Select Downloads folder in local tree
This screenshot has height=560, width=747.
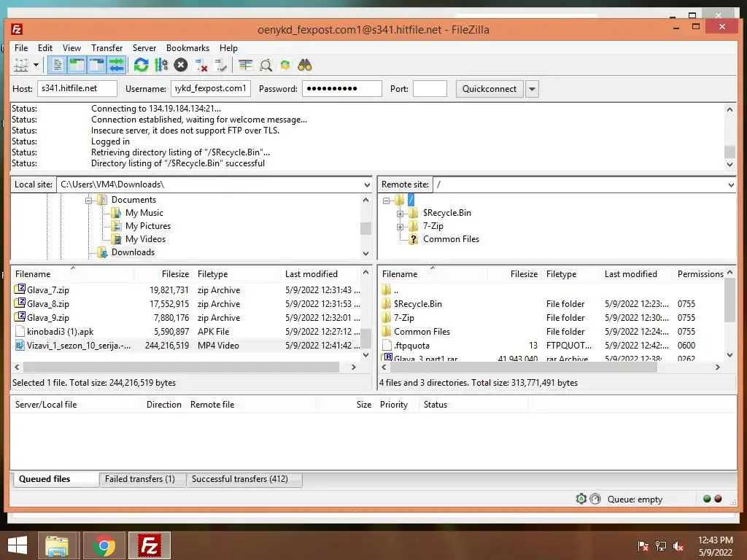133,252
